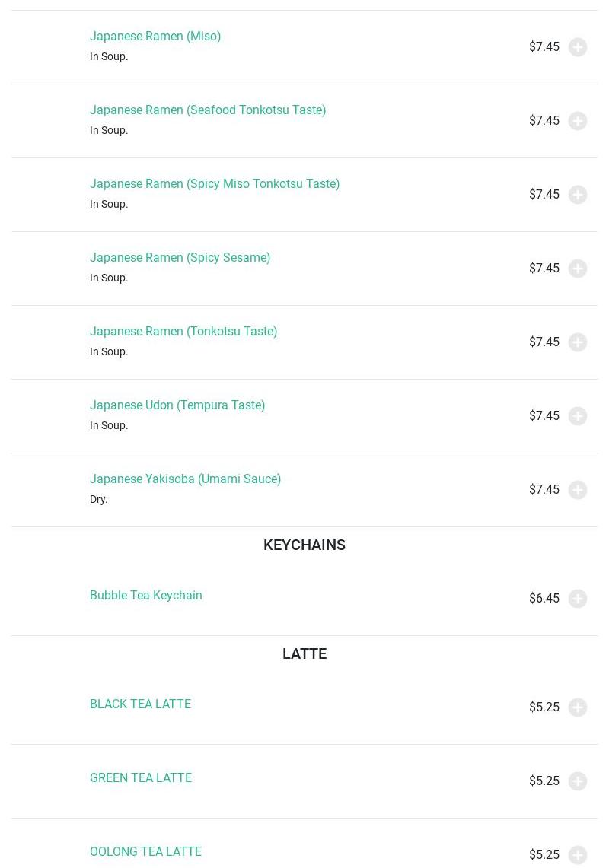Add Spicy Sesame ramen using plus icon
The height and width of the screenshot is (868, 609).
(x=578, y=269)
